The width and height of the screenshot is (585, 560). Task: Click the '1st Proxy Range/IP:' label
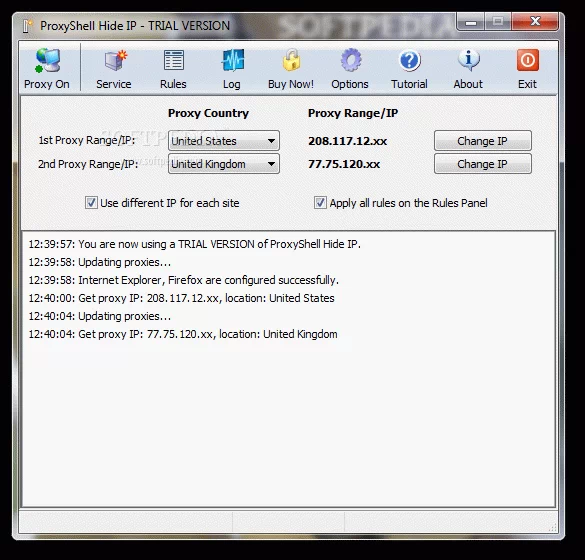pyautogui.click(x=87, y=140)
